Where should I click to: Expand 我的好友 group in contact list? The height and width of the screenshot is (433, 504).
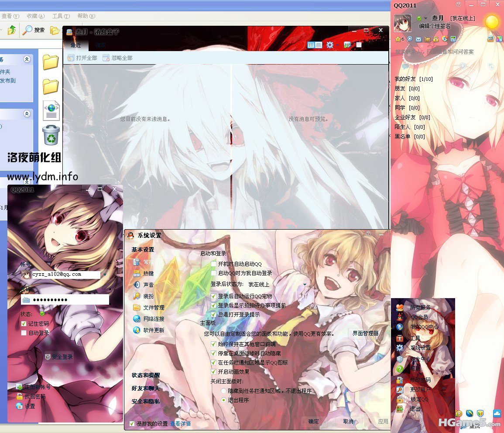click(414, 79)
